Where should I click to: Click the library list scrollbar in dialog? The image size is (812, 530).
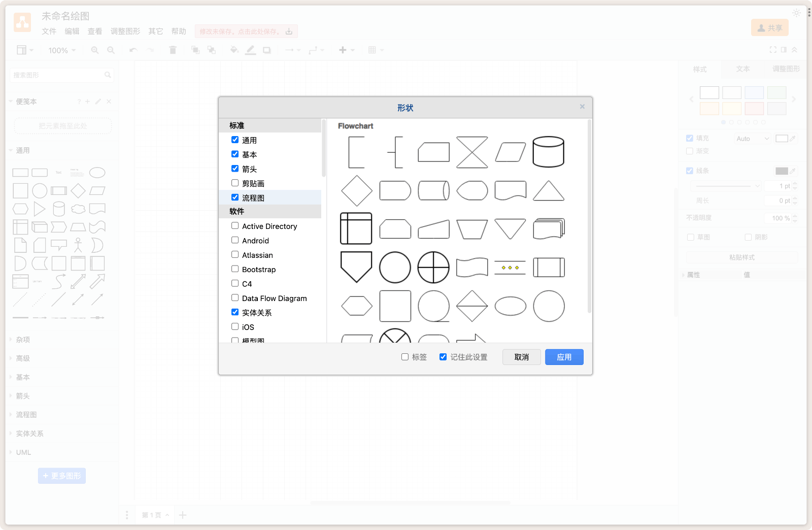[x=324, y=148]
